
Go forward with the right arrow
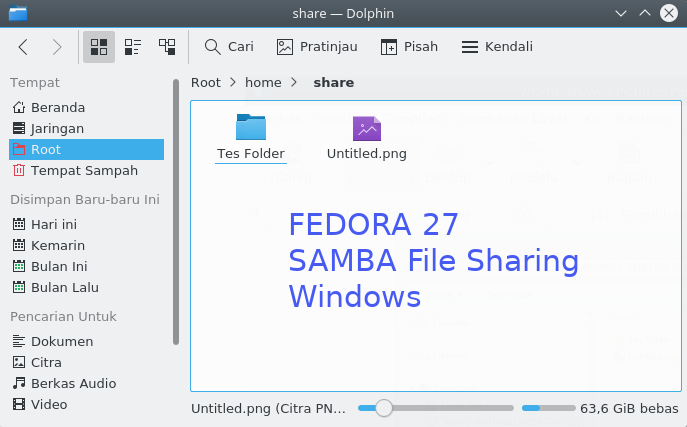(57, 47)
